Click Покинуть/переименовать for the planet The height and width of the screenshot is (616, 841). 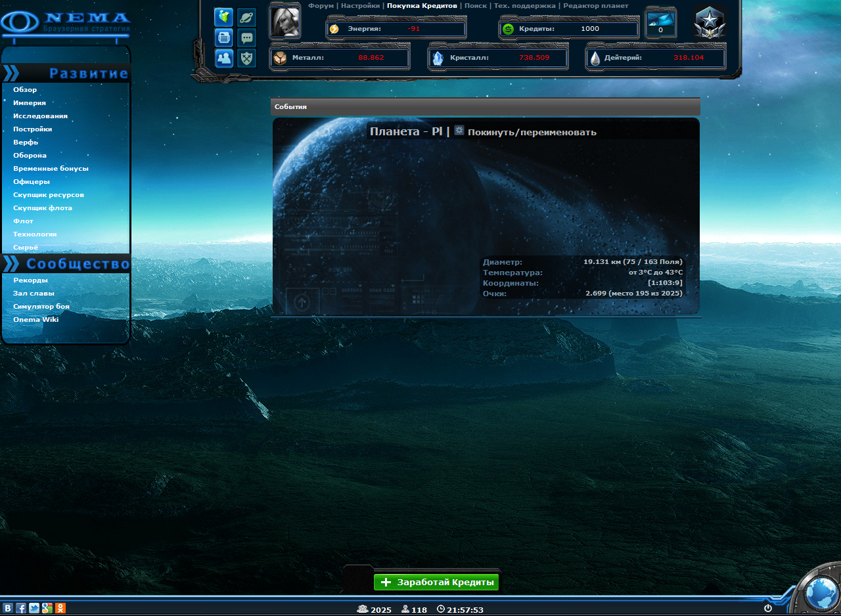click(532, 132)
